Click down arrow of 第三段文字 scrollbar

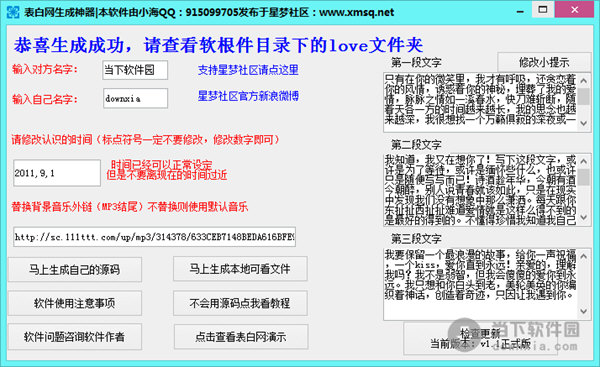click(x=584, y=312)
